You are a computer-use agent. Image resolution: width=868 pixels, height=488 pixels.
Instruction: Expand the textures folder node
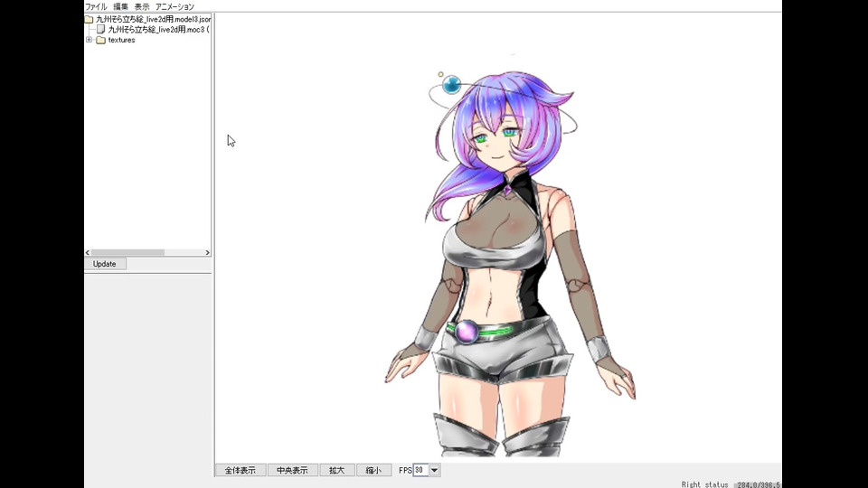90,40
